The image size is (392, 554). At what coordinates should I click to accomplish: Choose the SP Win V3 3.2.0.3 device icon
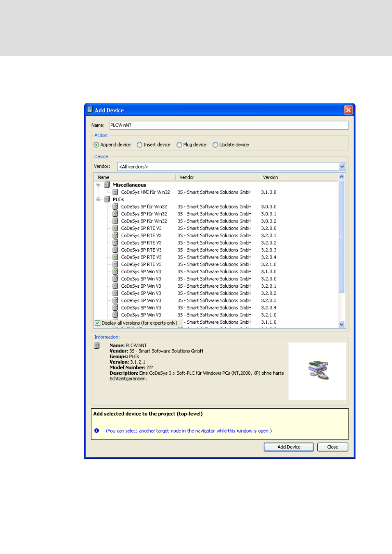pos(115,300)
